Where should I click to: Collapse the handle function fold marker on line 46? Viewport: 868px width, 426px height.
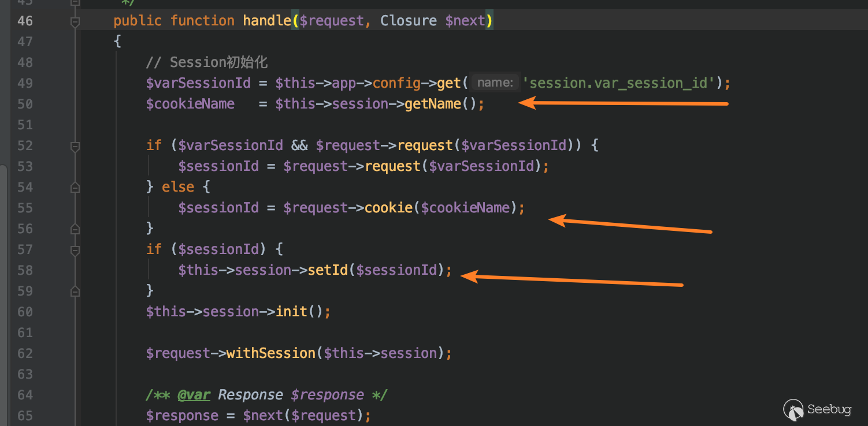coord(75,22)
